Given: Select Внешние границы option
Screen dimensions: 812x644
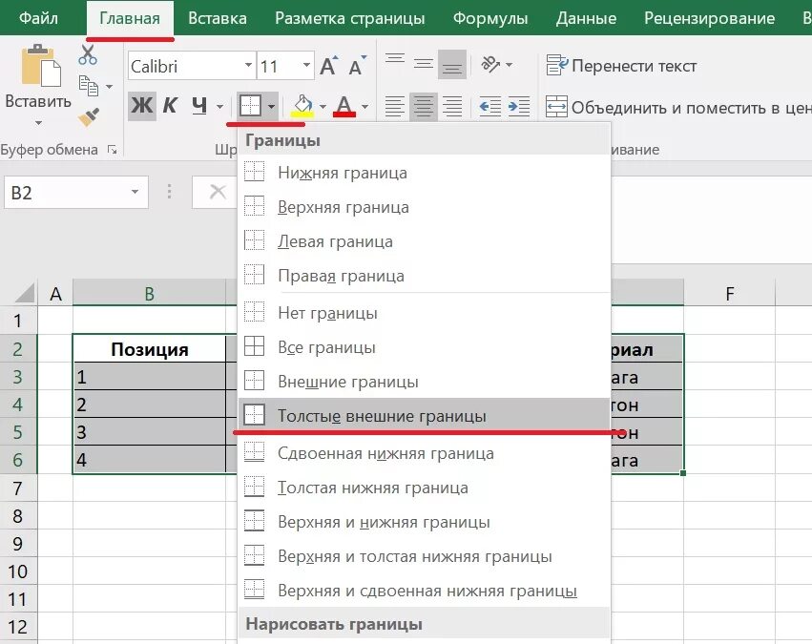Looking at the screenshot, I should [x=424, y=382].
